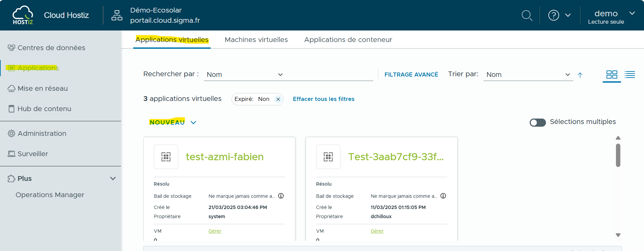This screenshot has height=251, width=644.
Task: Switch to Machines virtuelles tab
Action: tap(256, 40)
